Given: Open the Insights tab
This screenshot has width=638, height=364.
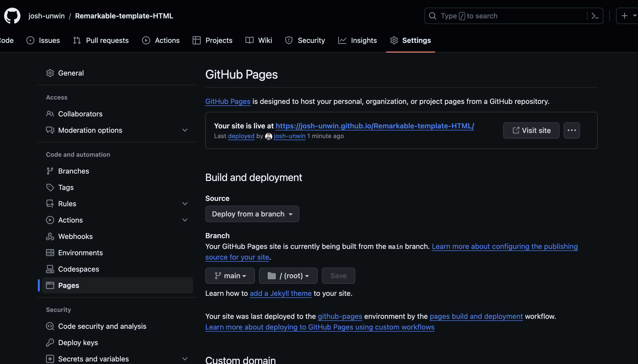Looking at the screenshot, I should (x=357, y=40).
